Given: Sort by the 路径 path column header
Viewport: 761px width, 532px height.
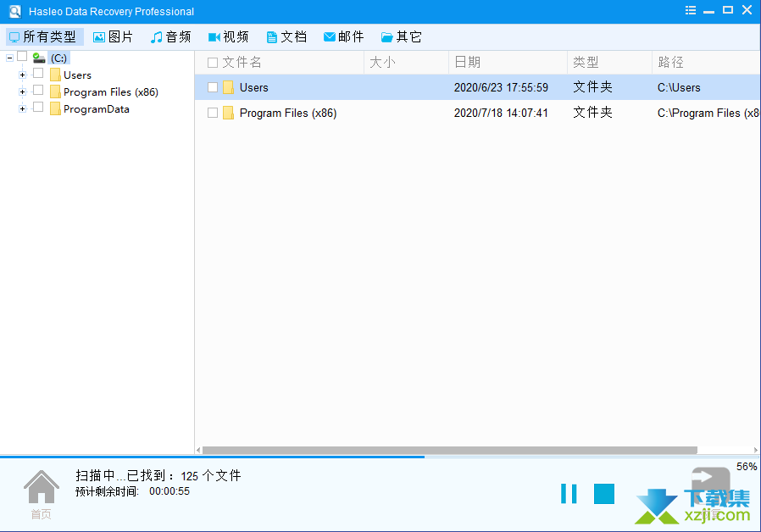Looking at the screenshot, I should tap(670, 63).
